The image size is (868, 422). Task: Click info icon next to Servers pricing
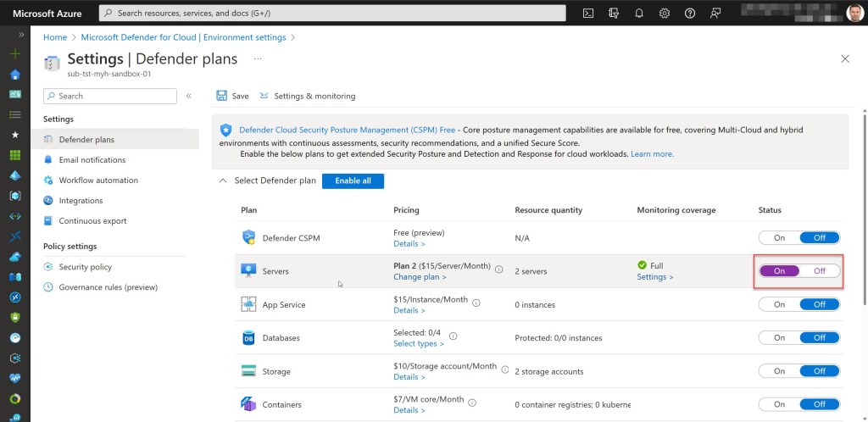(498, 269)
